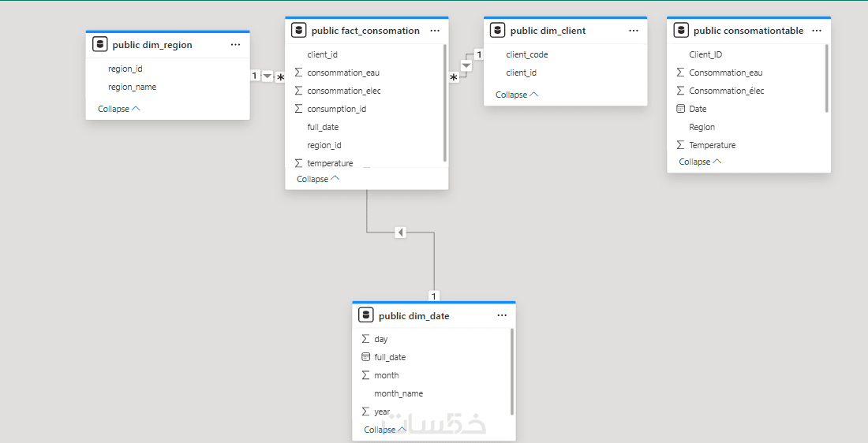Collapse the fact_consomation table card
The width and height of the screenshot is (868, 443).
point(317,179)
